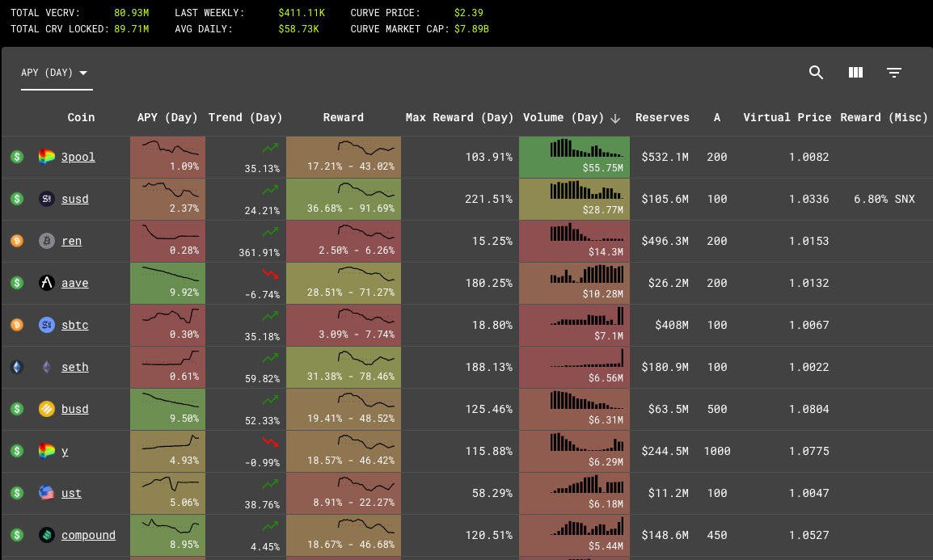Open the ust pool link
The width and height of the screenshot is (933, 560).
71,494
